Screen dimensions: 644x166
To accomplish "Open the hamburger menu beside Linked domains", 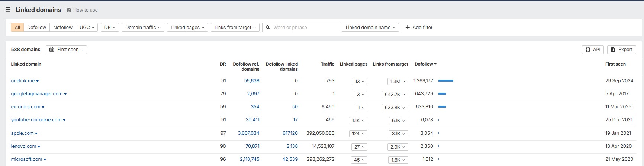I will tap(8, 10).
